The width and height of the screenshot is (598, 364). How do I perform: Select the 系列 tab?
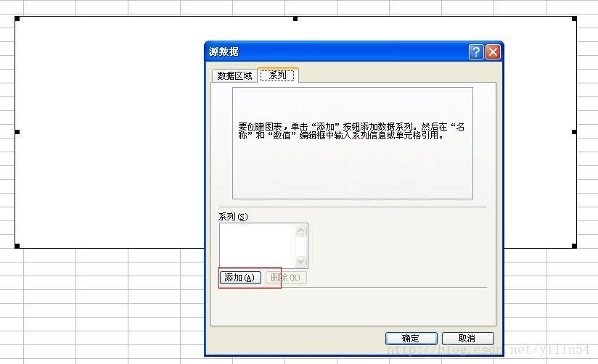[x=278, y=75]
